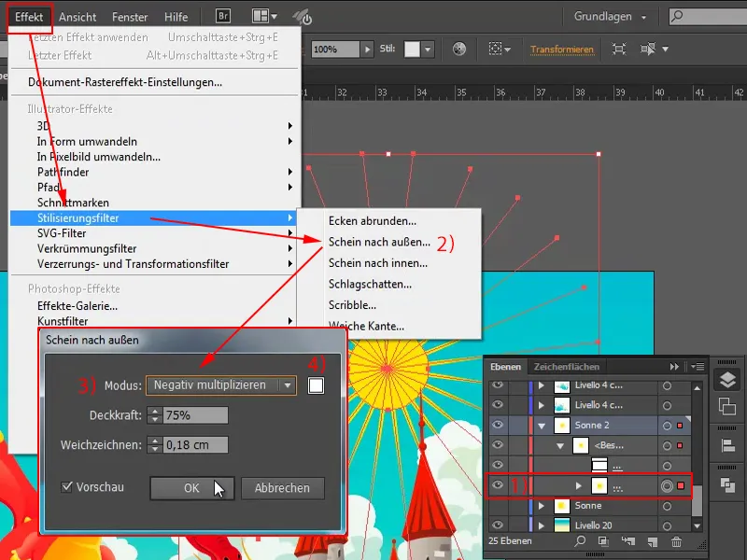Screen dimensions: 747x560
Task: Open the Ebenen panel flyout menu icon
Action: [x=698, y=366]
